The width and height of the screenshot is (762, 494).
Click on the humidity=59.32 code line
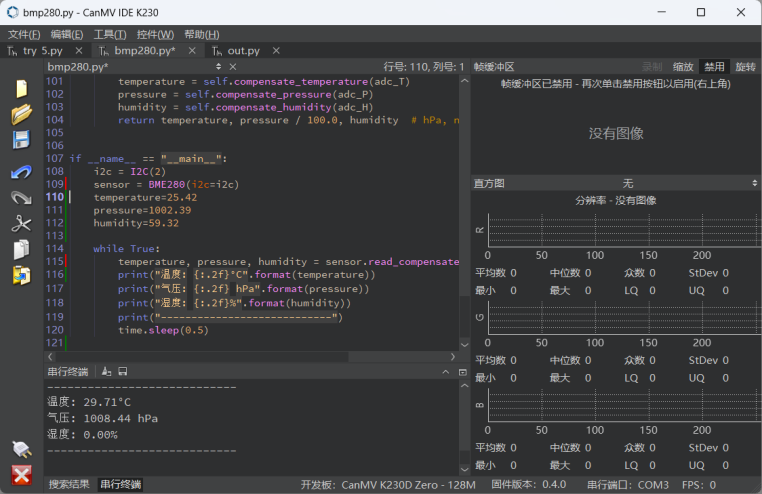click(x=136, y=223)
